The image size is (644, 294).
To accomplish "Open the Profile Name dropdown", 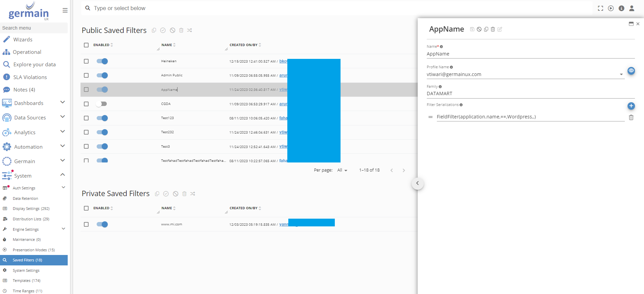I will pyautogui.click(x=621, y=74).
